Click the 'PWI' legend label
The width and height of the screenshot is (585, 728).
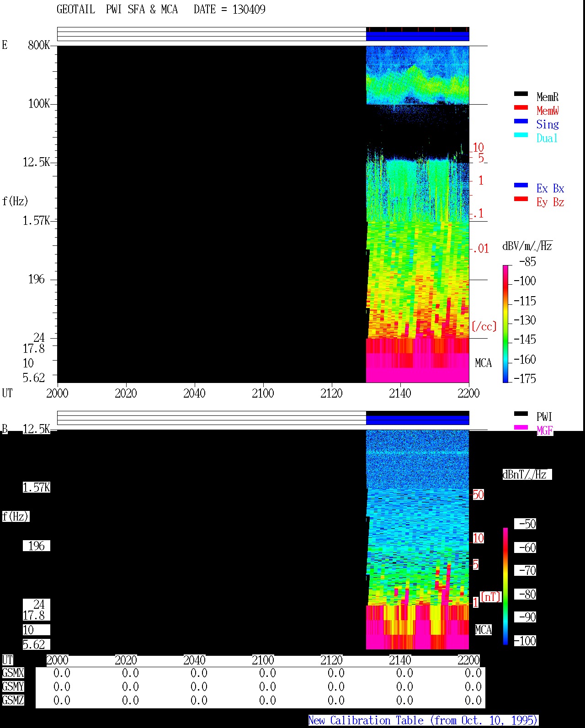544,417
